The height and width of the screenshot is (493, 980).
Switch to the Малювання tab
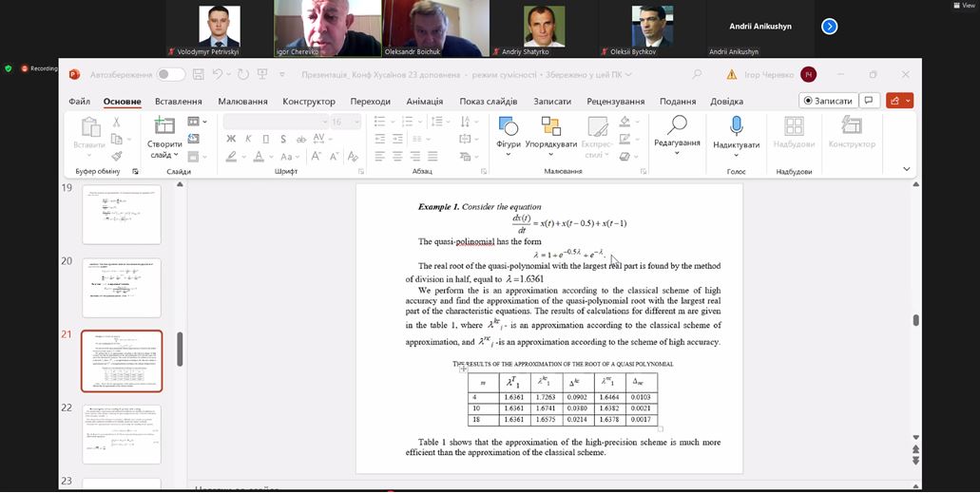point(242,102)
